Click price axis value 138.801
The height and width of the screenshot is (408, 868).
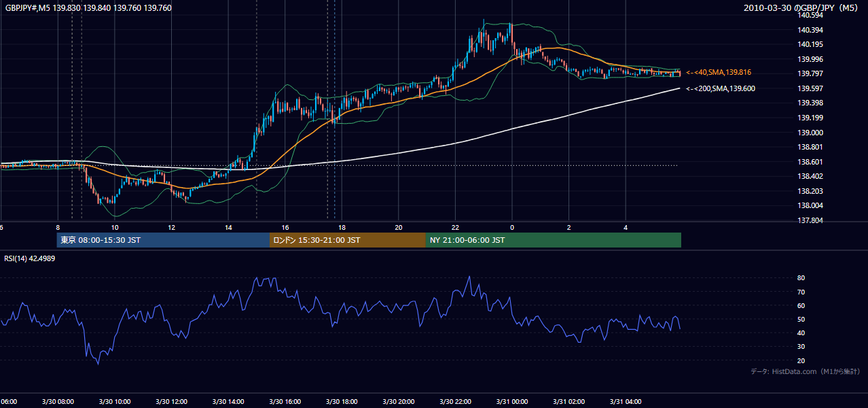pyautogui.click(x=810, y=147)
